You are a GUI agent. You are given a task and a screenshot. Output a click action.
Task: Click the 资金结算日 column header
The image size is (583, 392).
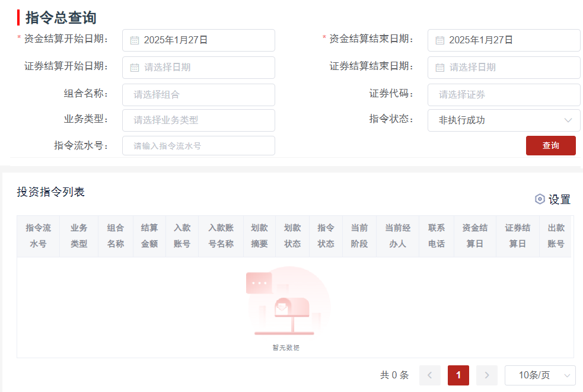(x=475, y=236)
